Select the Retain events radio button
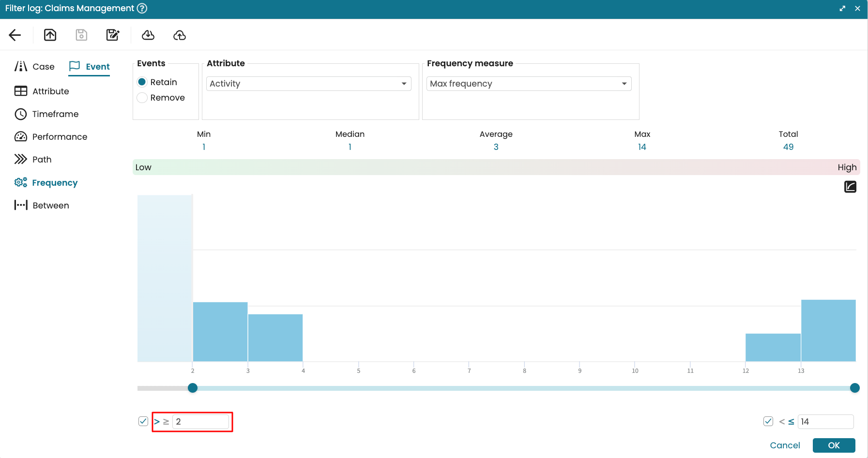Viewport: 868px width, 458px height. click(x=142, y=82)
